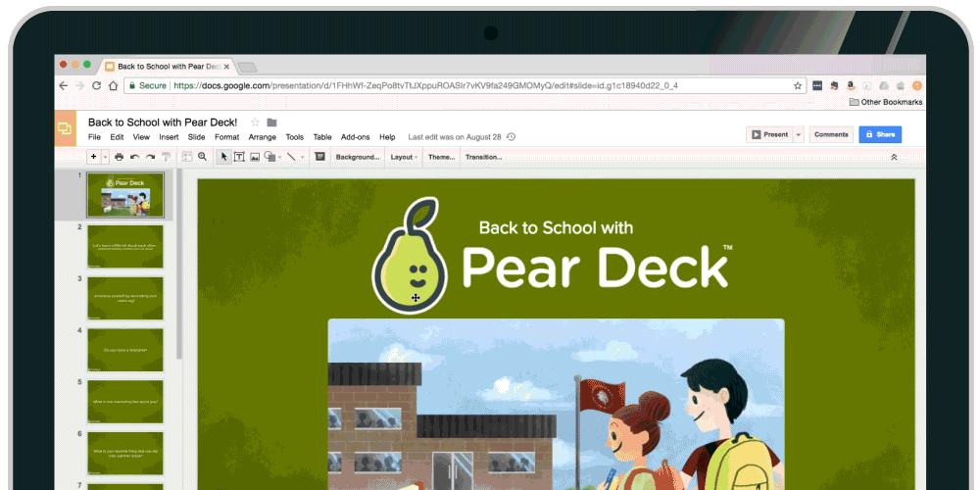
Task: Click the Apple extension icon
Action: [x=901, y=85]
